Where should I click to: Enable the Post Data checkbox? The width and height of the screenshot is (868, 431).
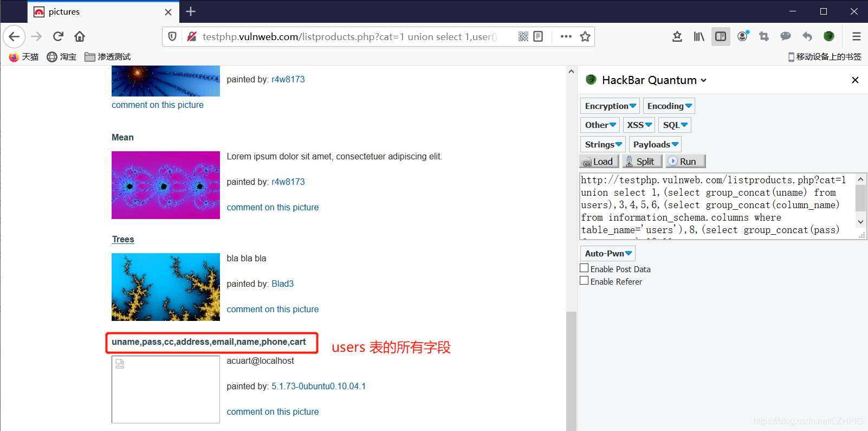(x=584, y=268)
